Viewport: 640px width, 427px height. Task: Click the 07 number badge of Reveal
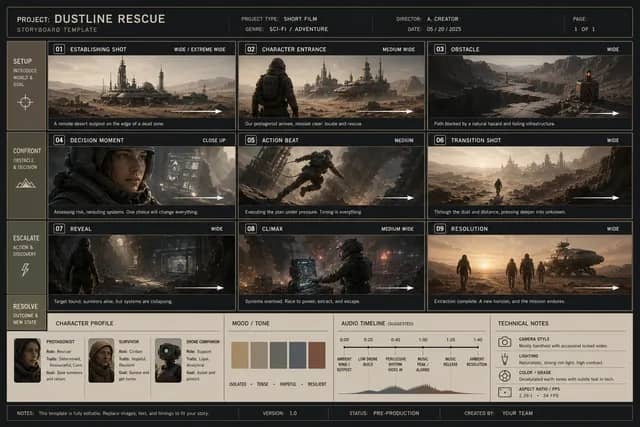click(59, 229)
